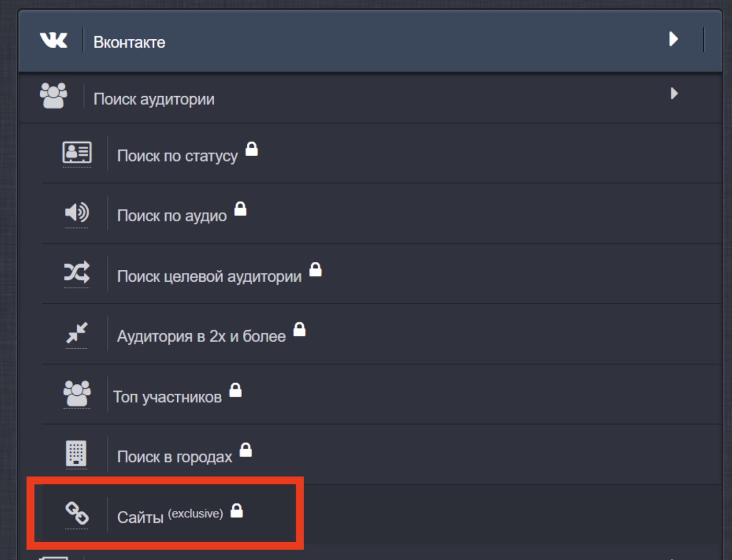732x560 pixels.
Task: Click the compress arrows icon for audience overlap
Action: pyautogui.click(x=77, y=333)
